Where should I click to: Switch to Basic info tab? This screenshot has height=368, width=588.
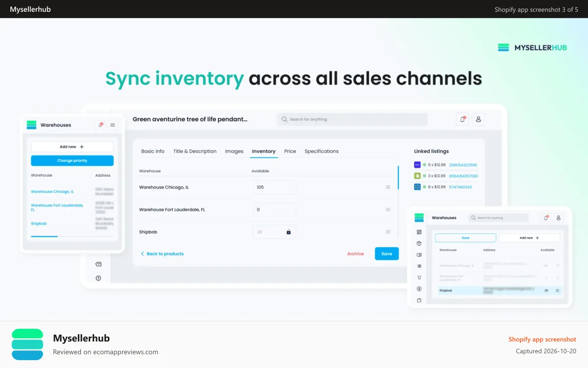153,151
